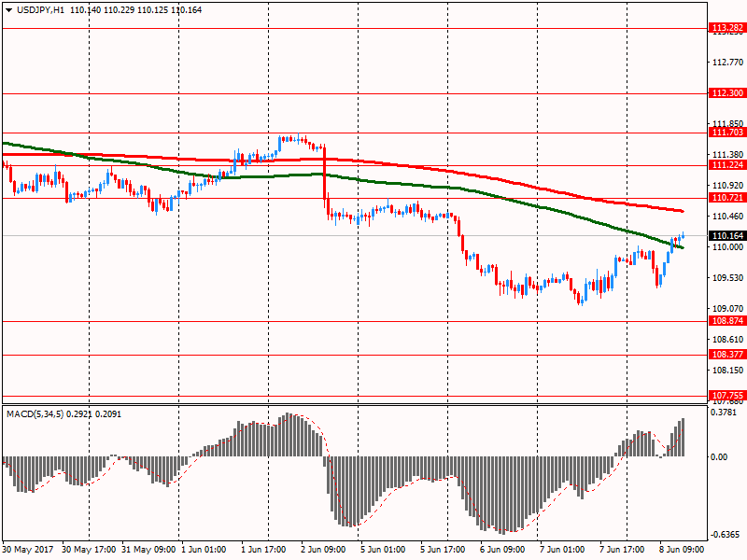Click the 111.380 price scale value
Image resolution: width=747 pixels, height=560 pixels.
[x=727, y=154]
